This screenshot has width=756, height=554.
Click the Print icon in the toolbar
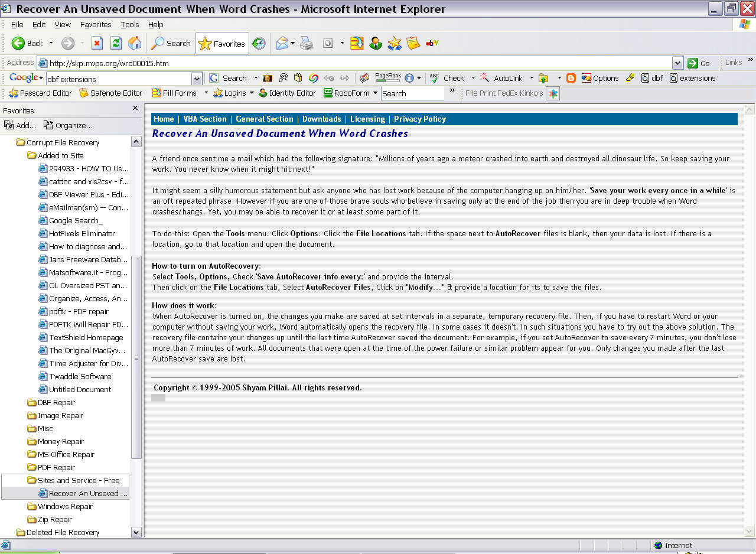(306, 43)
